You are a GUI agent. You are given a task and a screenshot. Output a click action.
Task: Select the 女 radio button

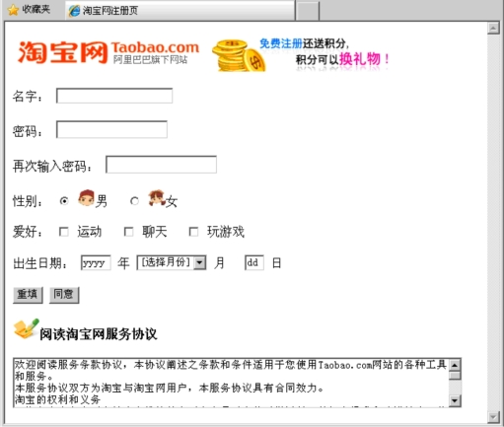134,200
